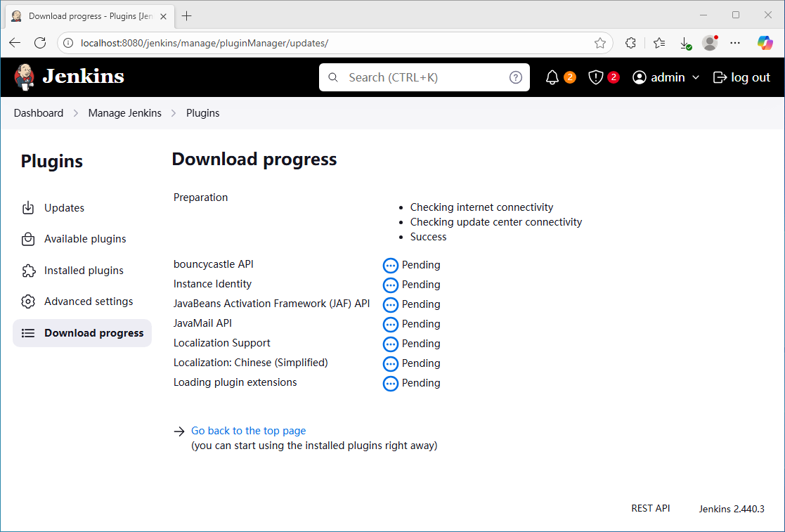The width and height of the screenshot is (785, 532).
Task: Click pending icon for Localization: Chinese (Simplified)
Action: [x=391, y=364]
